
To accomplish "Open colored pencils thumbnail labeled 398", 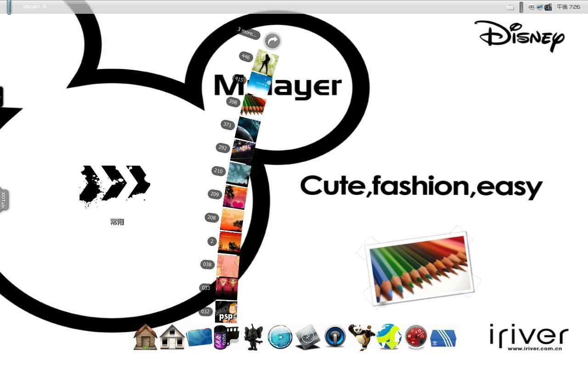I will pyautogui.click(x=253, y=105).
